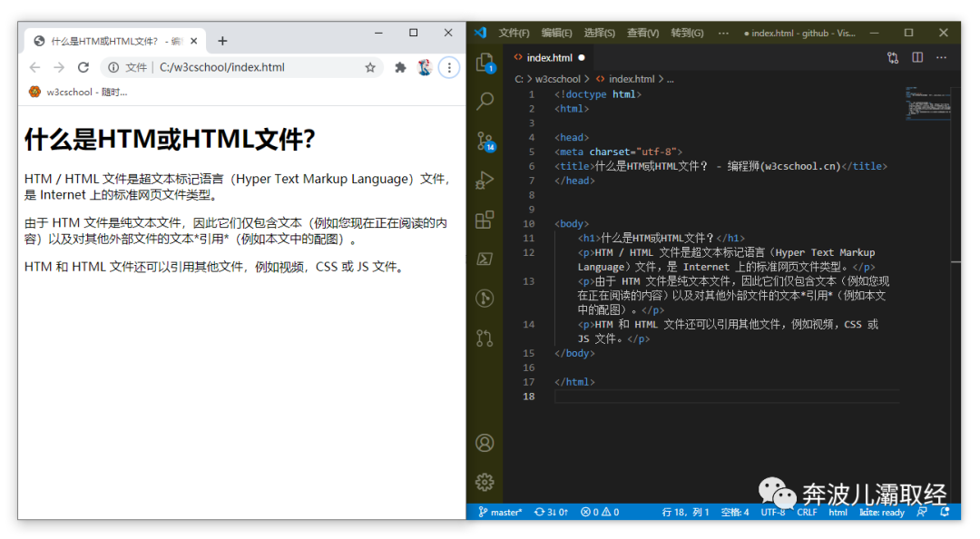Open the Manage gear icon in VS Code
This screenshot has width=980, height=539.
coord(485,482)
